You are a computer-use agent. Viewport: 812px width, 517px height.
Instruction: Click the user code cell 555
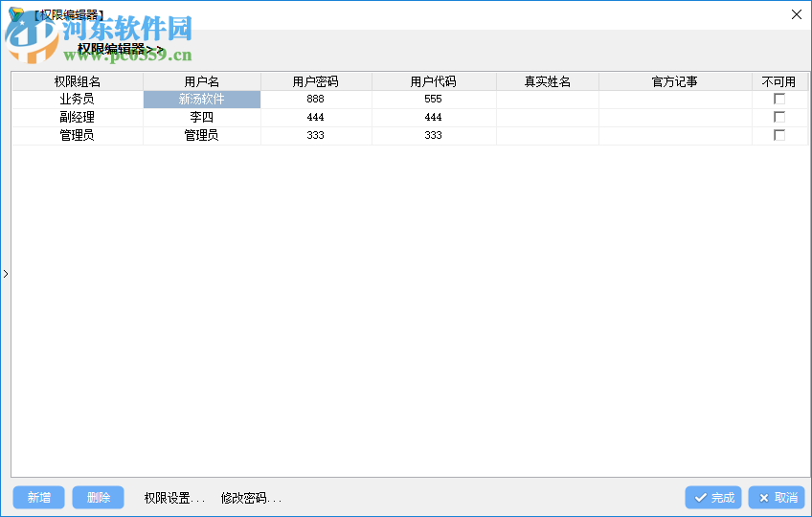point(434,99)
